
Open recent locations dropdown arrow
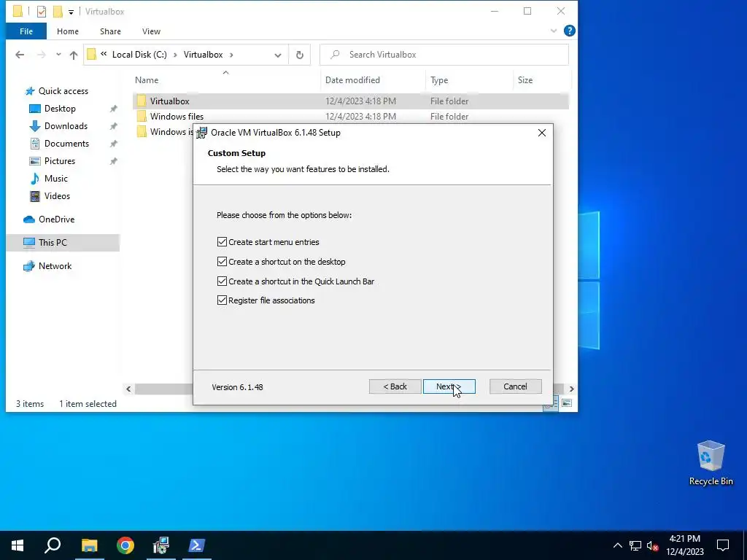pyautogui.click(x=58, y=55)
